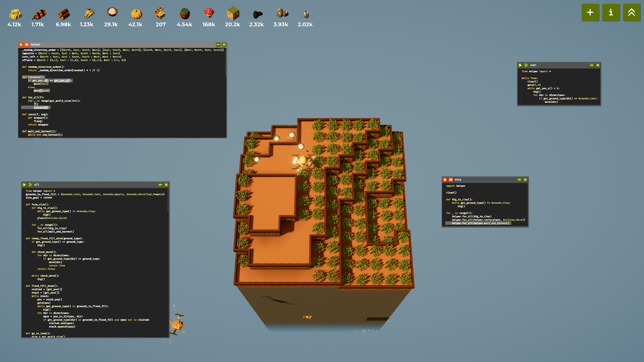Close the helper code window
The image size is (644, 362).
click(224, 44)
